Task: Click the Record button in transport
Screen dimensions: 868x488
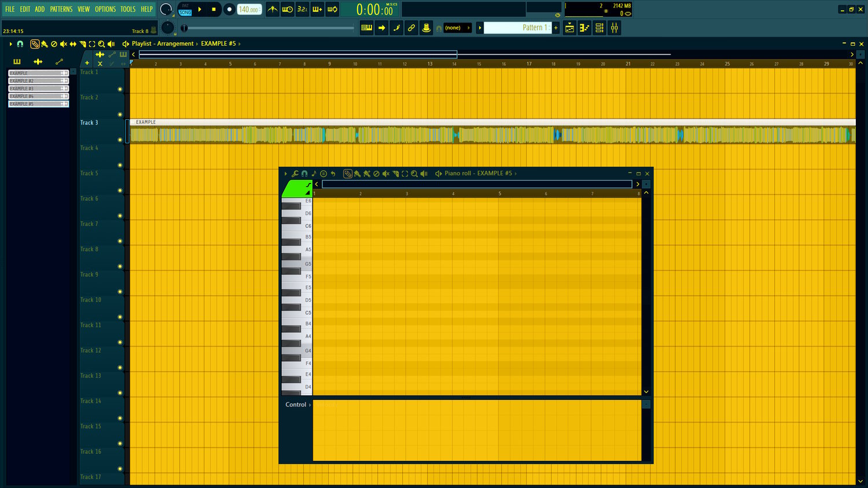Action: (229, 9)
